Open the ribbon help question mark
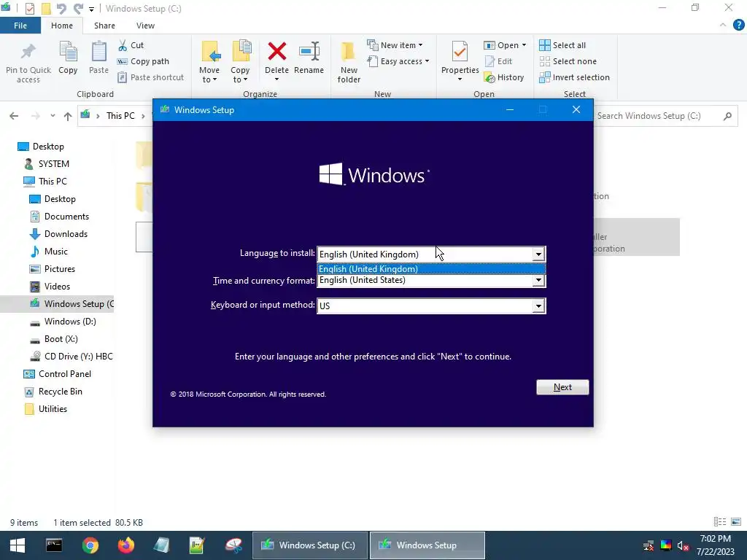 click(x=738, y=26)
